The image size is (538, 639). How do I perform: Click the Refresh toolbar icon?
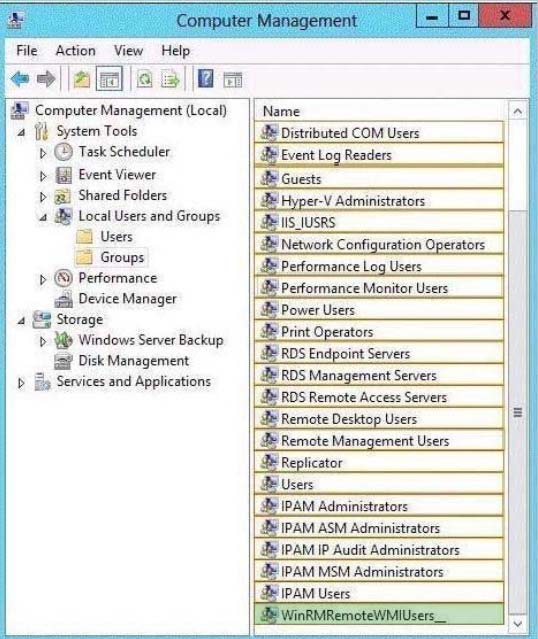pyautogui.click(x=145, y=79)
